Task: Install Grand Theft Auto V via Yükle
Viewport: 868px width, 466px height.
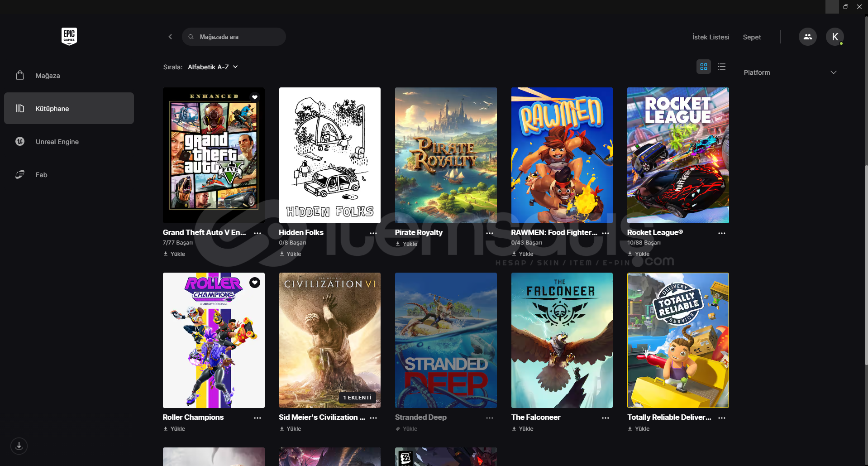Action: click(174, 254)
